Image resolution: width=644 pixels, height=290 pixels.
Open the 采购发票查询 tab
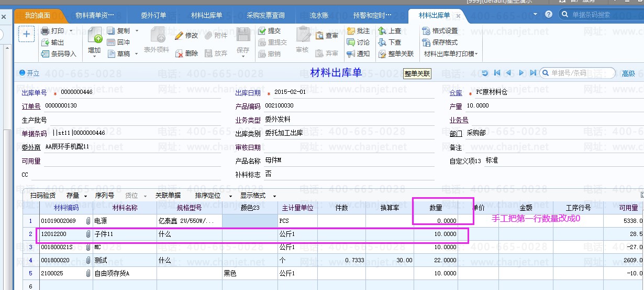tap(265, 15)
